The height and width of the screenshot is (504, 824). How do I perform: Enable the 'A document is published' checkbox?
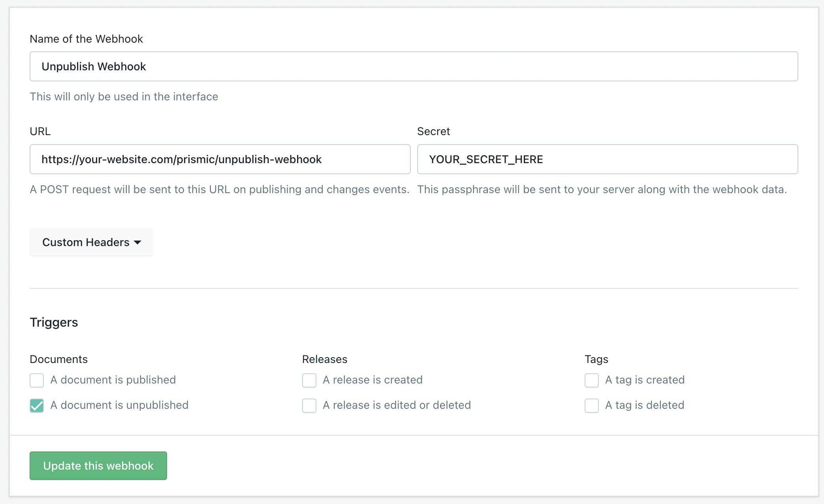tap(36, 380)
